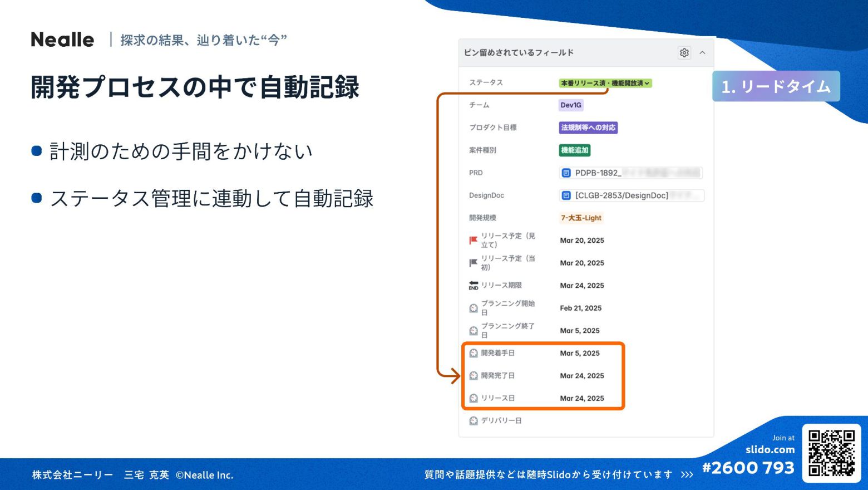
Task: Click the チーム field label
Action: click(479, 105)
